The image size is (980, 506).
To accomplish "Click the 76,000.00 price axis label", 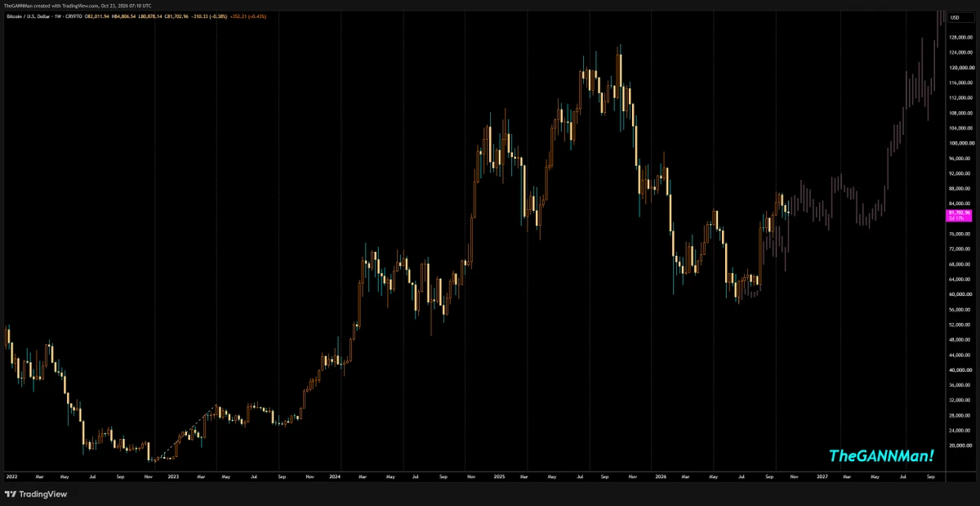I will (x=960, y=234).
